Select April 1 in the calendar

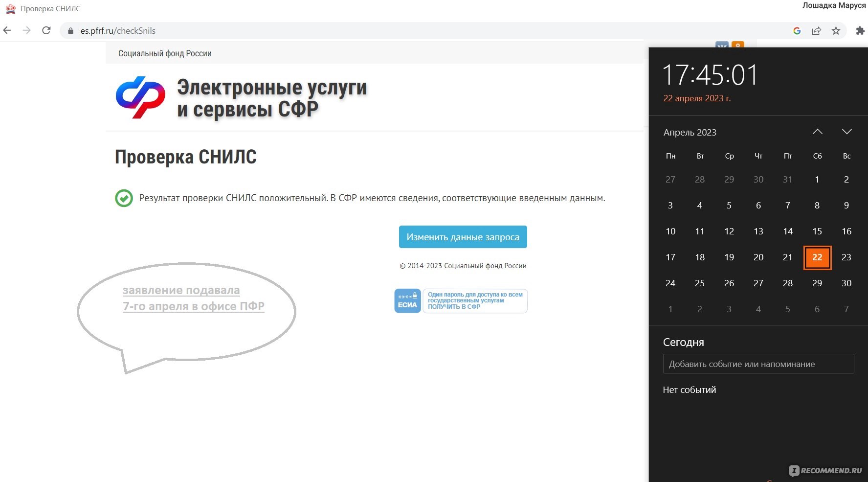coord(817,180)
